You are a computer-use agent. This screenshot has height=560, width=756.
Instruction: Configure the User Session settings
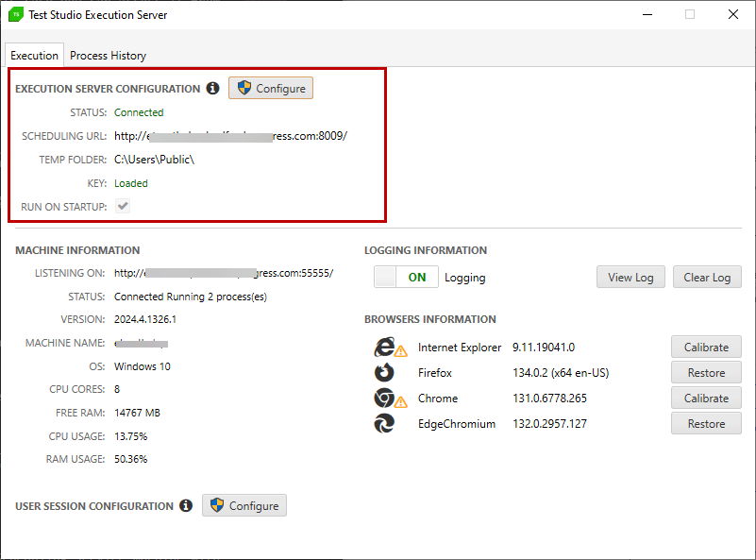244,505
